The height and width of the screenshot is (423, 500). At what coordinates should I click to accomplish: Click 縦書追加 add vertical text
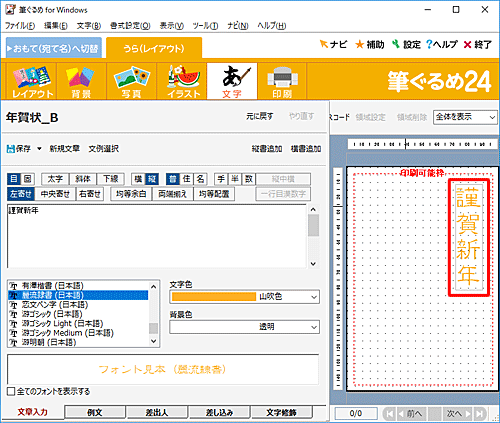[267, 149]
